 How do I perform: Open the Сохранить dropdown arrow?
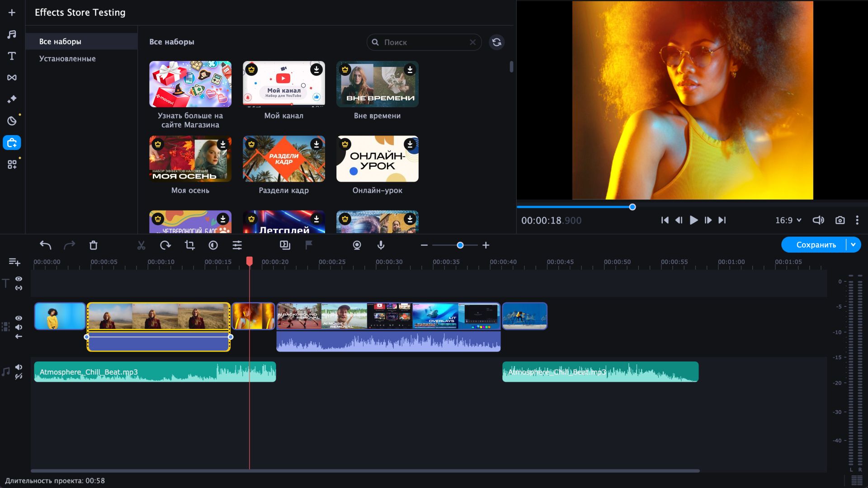[x=853, y=244]
